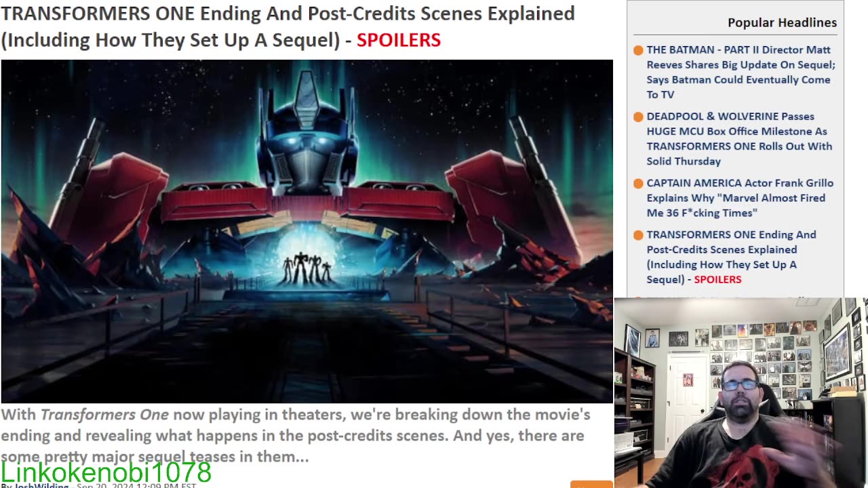Click the Linkokenobi1078 green watermark text
This screenshot has width=868, height=488.
click(106, 472)
